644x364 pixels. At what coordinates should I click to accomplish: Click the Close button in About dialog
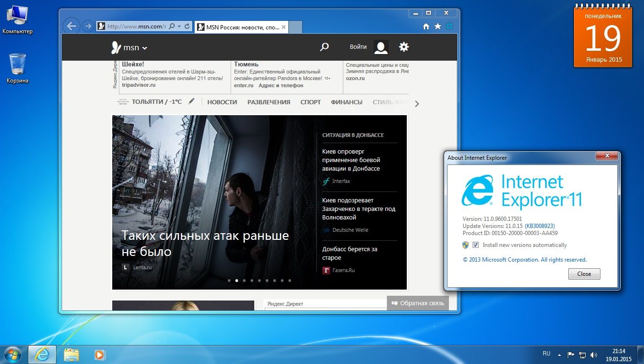tap(584, 274)
